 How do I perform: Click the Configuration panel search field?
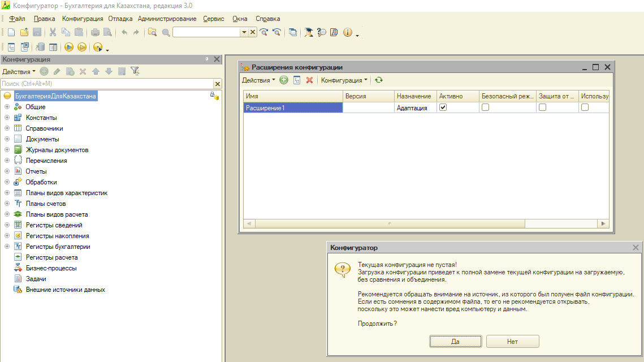[x=107, y=84]
